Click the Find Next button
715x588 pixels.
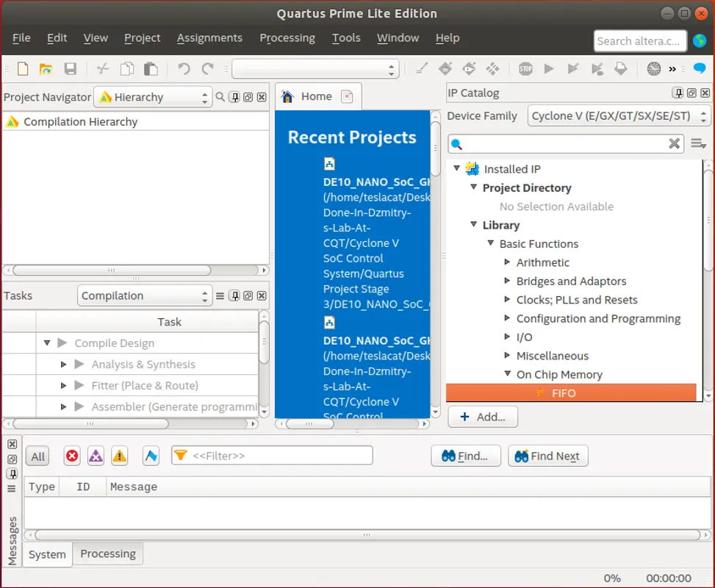(547, 456)
